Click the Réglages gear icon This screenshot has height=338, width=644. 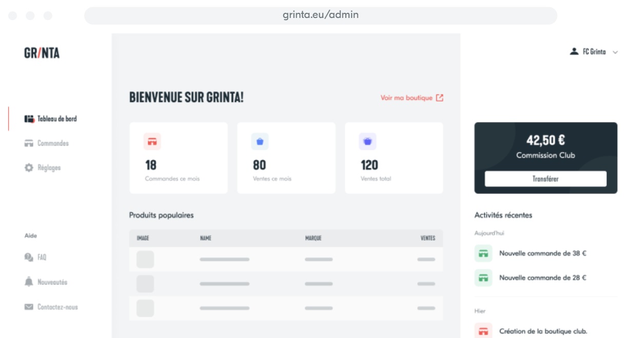click(29, 168)
